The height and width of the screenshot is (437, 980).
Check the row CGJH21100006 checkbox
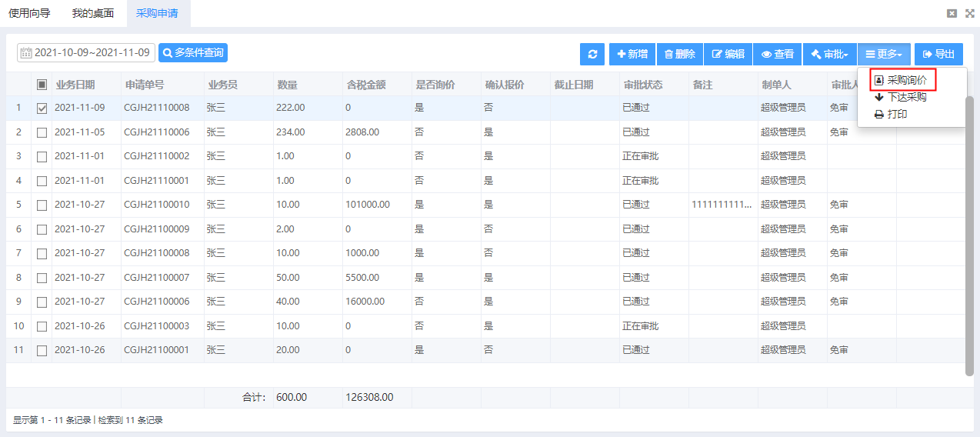[42, 302]
